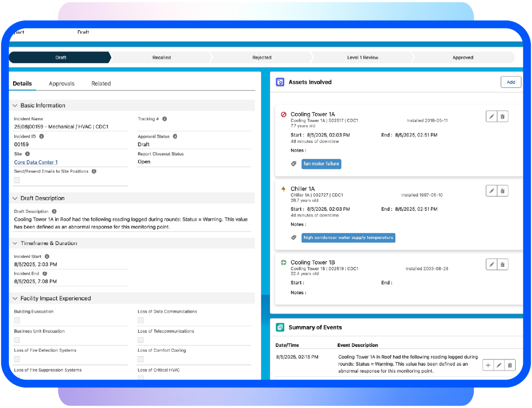
Task: Click the info icon beside Incident ID
Action: (x=41, y=137)
